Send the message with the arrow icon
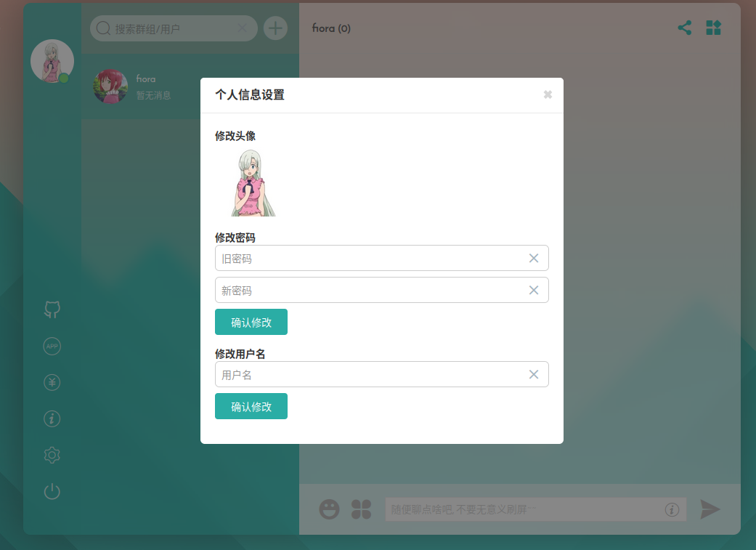756x550 pixels. 710,509
